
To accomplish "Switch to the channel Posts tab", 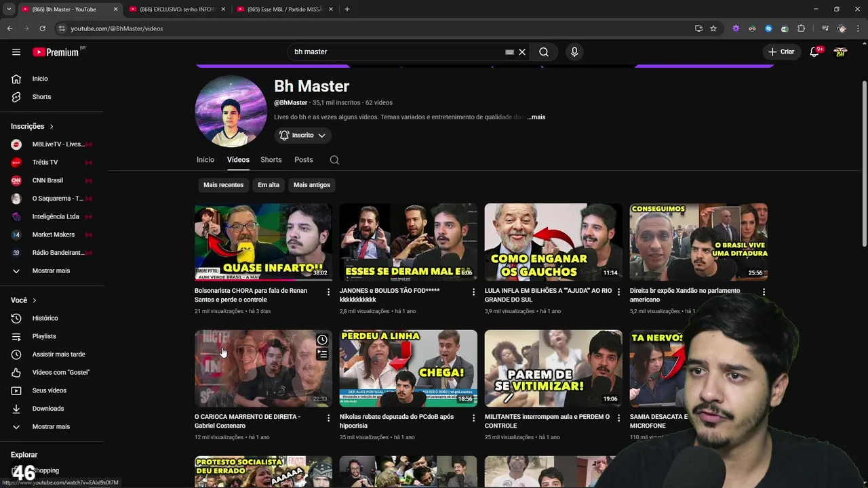I will tap(304, 160).
